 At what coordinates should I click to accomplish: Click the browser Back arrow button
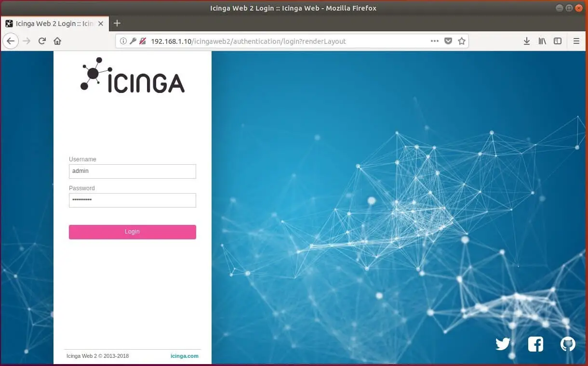coord(11,41)
